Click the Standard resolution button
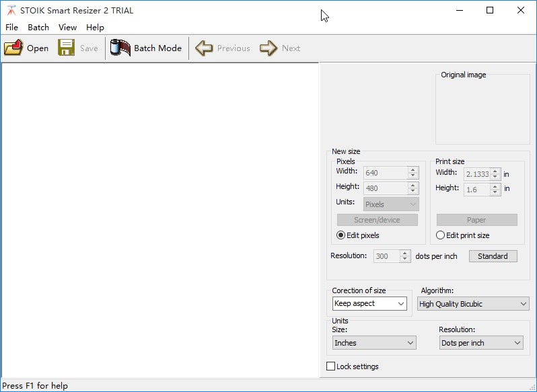Viewport: 537px width, 392px height. pos(493,256)
